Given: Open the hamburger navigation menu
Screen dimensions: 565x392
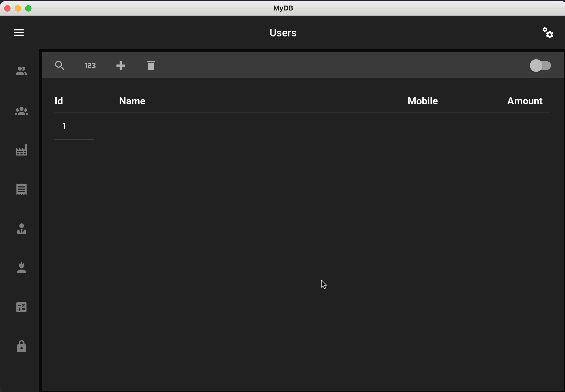Looking at the screenshot, I should (19, 33).
